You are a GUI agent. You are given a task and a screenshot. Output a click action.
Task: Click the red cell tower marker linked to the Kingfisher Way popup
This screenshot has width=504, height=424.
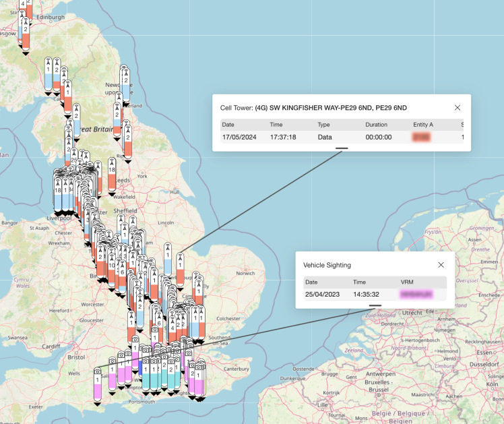[180, 270]
